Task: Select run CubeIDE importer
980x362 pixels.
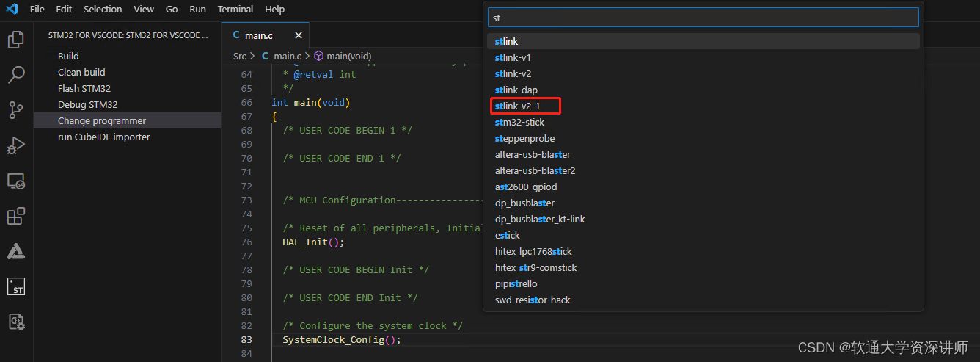Action: coord(127,137)
